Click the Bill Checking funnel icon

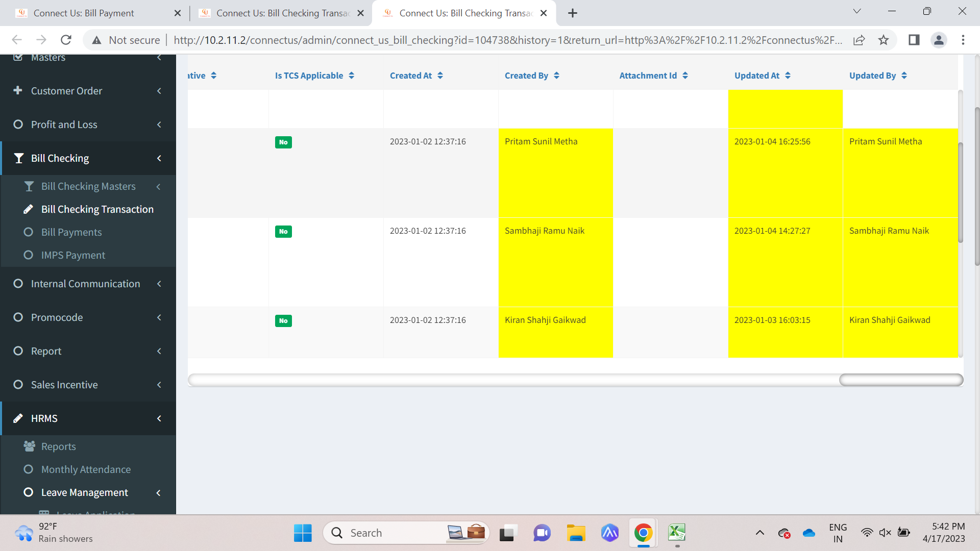point(18,158)
